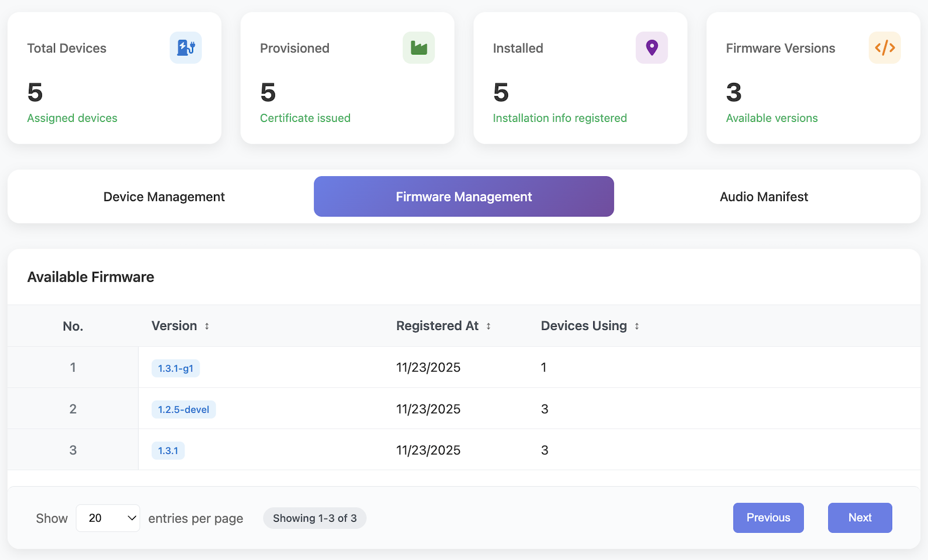Screen dimensions: 928x560
Task: Open the page size chevron
Action: coord(130,518)
